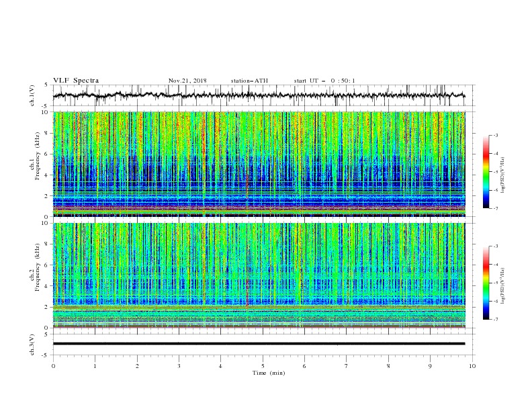Click the lower color bar's "log(PSD)(V²/Hz)" label
Screen dimensions: 532x411
502,285
